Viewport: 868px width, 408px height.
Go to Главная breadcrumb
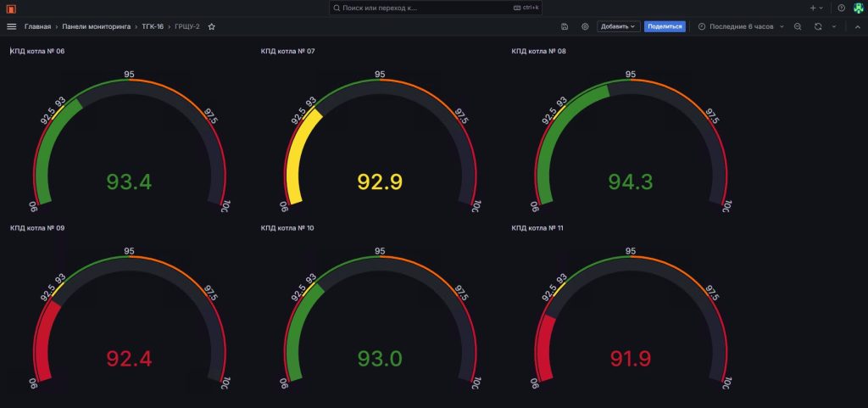point(37,26)
